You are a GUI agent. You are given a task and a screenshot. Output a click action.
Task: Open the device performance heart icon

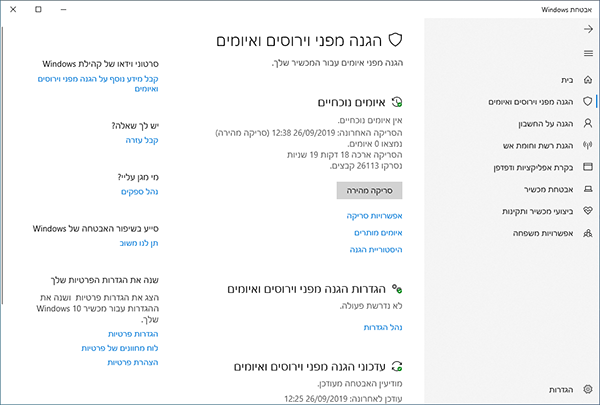[x=588, y=211]
